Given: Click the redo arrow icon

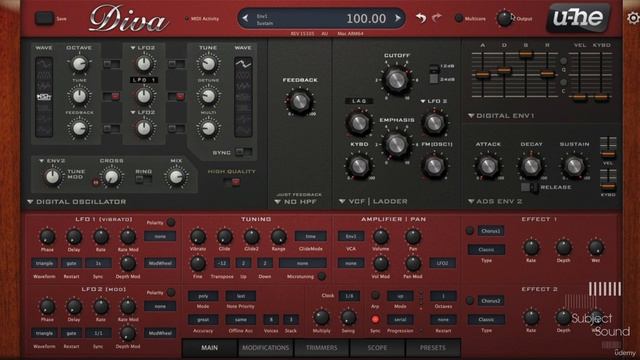Looking at the screenshot, I should tap(437, 18).
